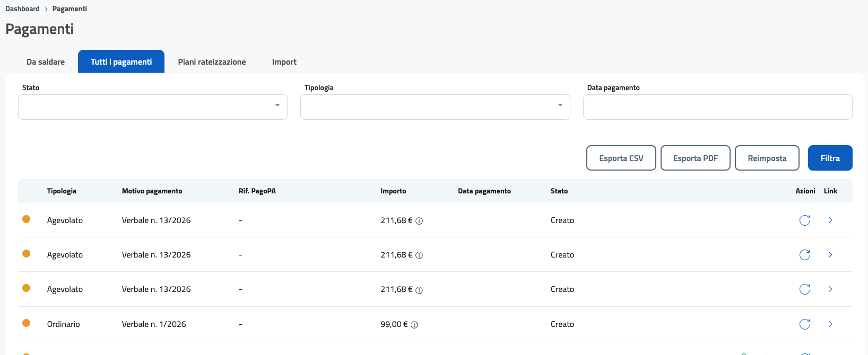Go to the Import tab
Image resolution: width=868 pixels, height=355 pixels.
pos(284,62)
